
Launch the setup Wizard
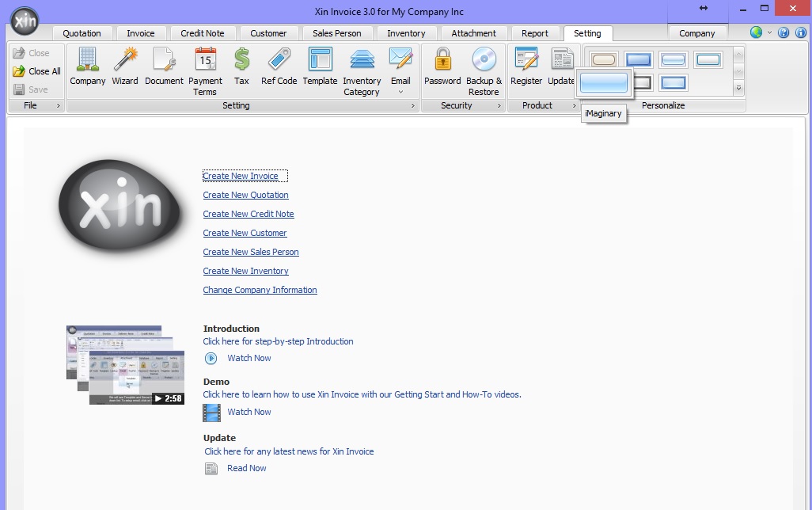click(125, 66)
